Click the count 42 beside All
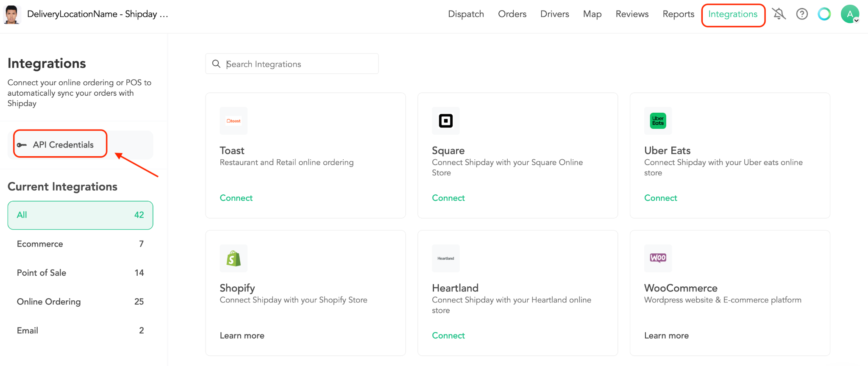The height and width of the screenshot is (366, 868). pyautogui.click(x=139, y=215)
